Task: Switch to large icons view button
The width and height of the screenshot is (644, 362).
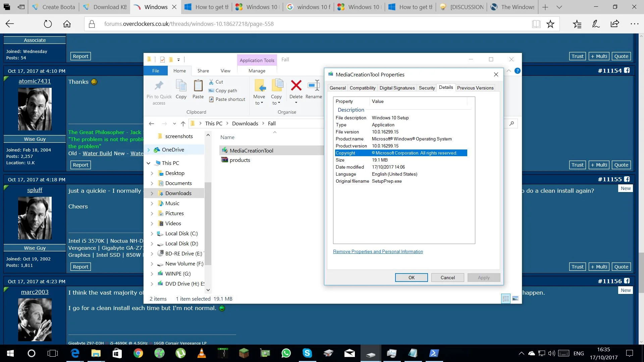Action: [515, 299]
